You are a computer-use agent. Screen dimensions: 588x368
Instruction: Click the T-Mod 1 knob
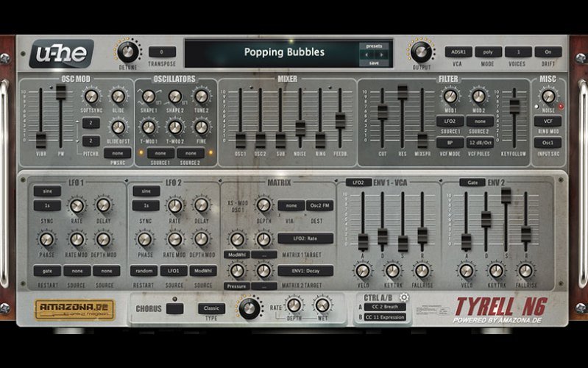(x=149, y=127)
